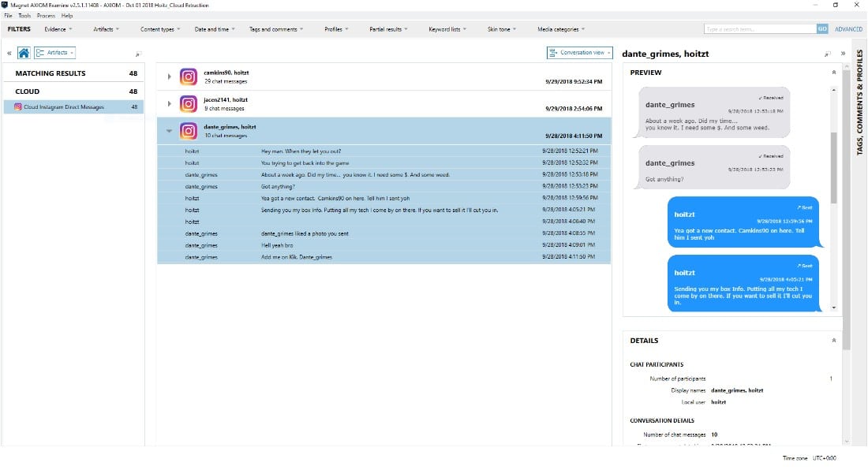Go to the Home icon
The image size is (868, 470).
point(24,53)
